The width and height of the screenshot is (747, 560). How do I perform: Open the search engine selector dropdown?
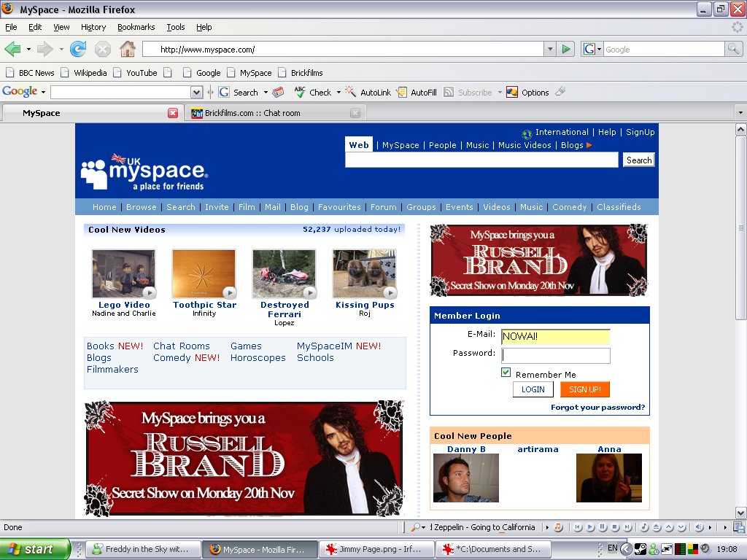[x=600, y=49]
